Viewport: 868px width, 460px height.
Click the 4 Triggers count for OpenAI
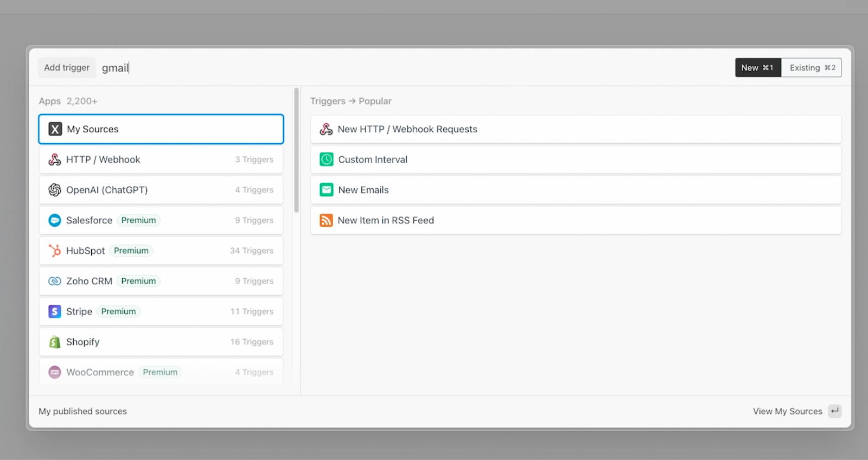(254, 190)
